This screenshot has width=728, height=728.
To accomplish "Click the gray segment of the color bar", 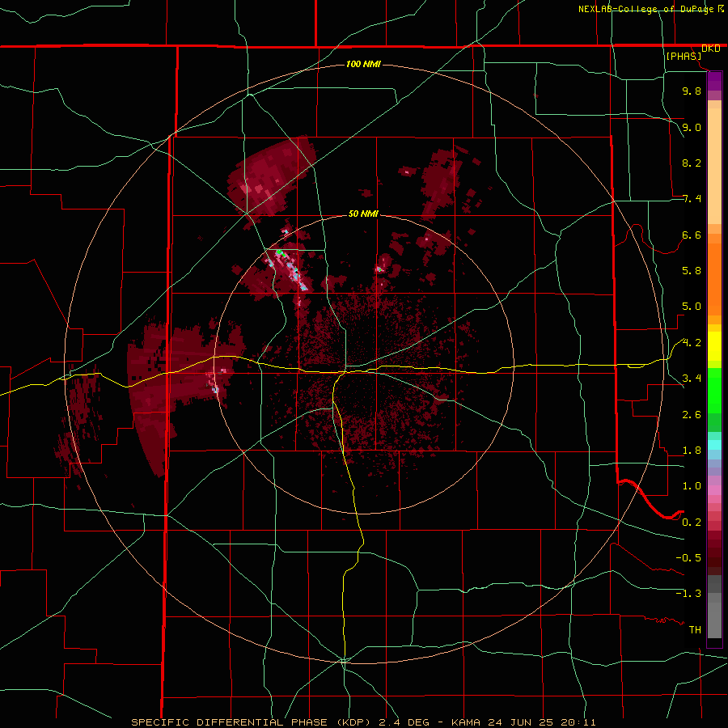I will (x=714, y=607).
